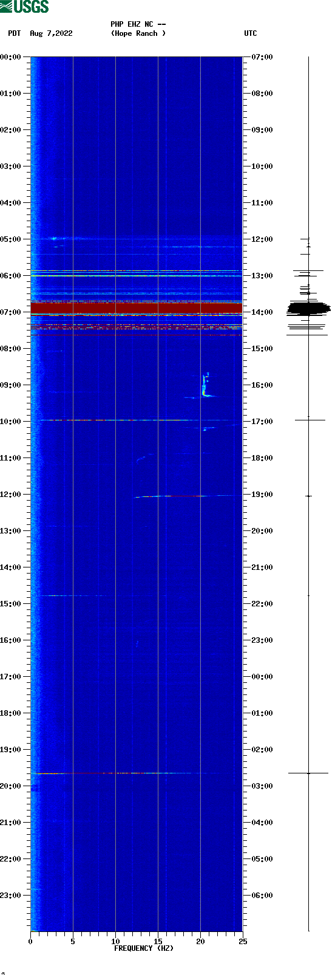Click the station title 'PHP EHZ NC --'
The height and width of the screenshot is (980, 335).
138,24
